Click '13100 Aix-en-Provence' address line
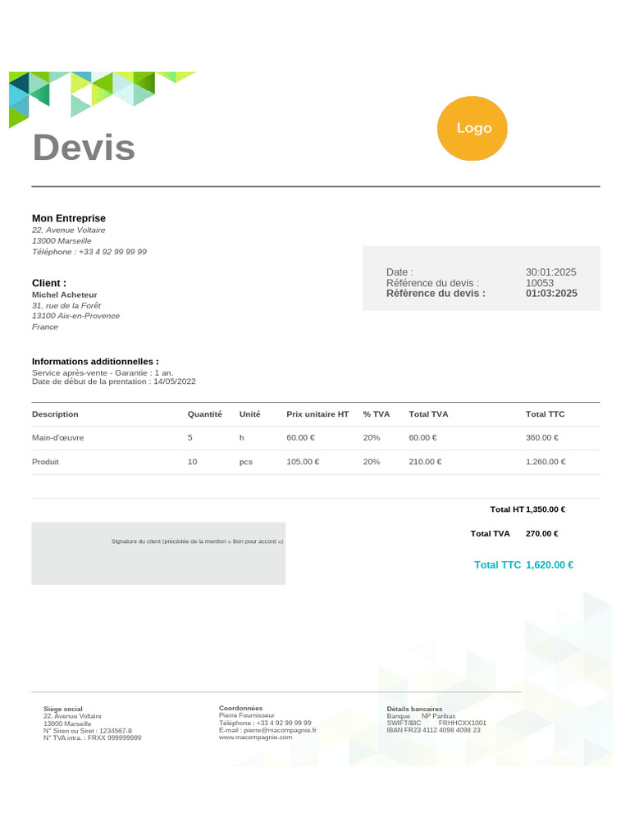Image resolution: width=630 pixels, height=840 pixels. point(75,316)
